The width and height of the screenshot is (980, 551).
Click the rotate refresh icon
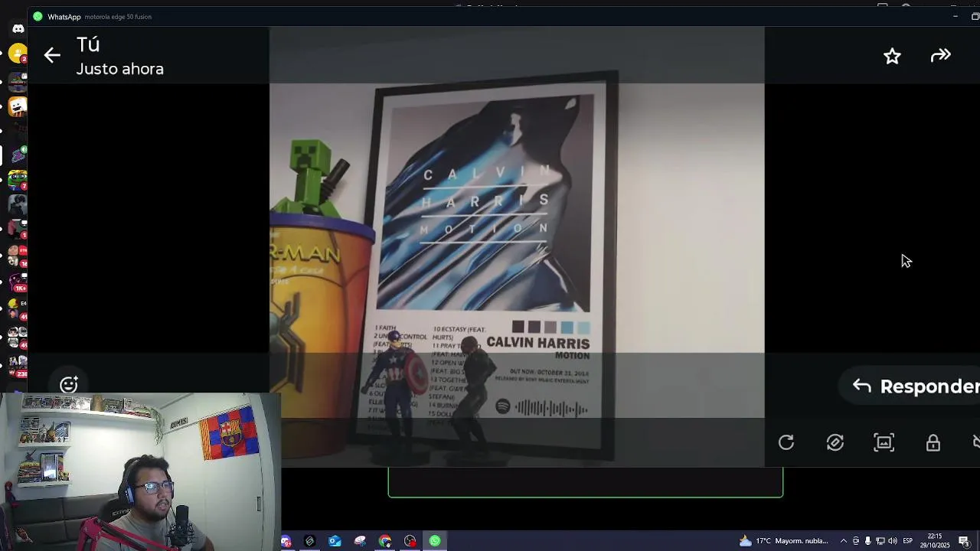(786, 442)
